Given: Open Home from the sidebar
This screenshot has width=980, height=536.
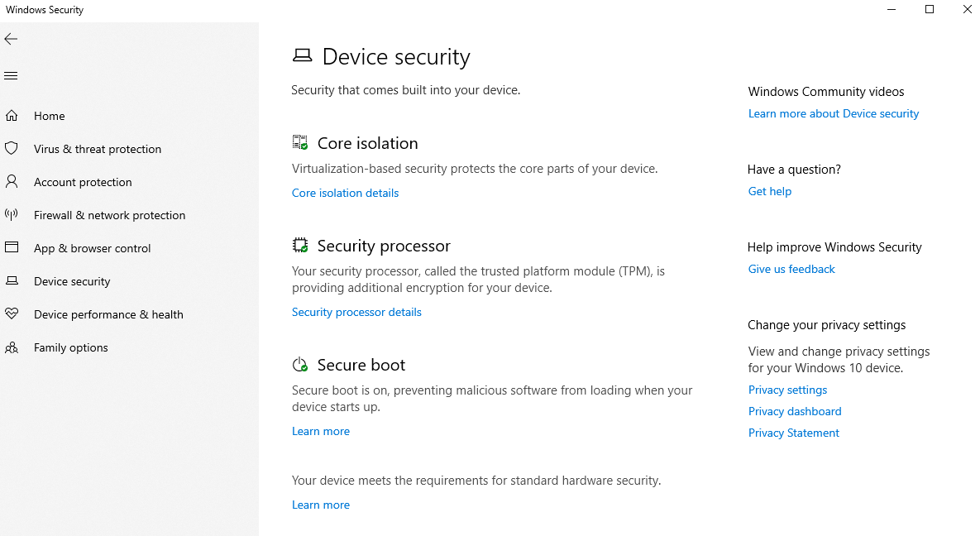Looking at the screenshot, I should pos(48,115).
